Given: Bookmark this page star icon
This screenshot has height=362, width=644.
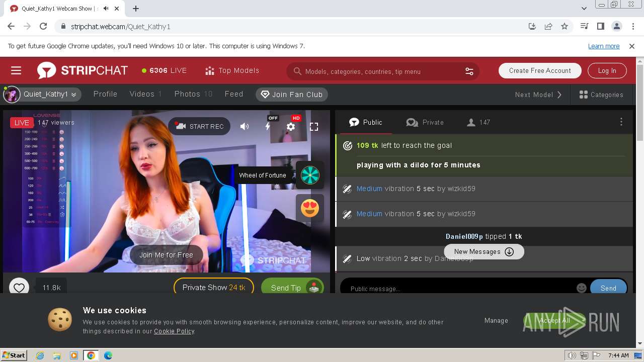Looking at the screenshot, I should (x=565, y=27).
